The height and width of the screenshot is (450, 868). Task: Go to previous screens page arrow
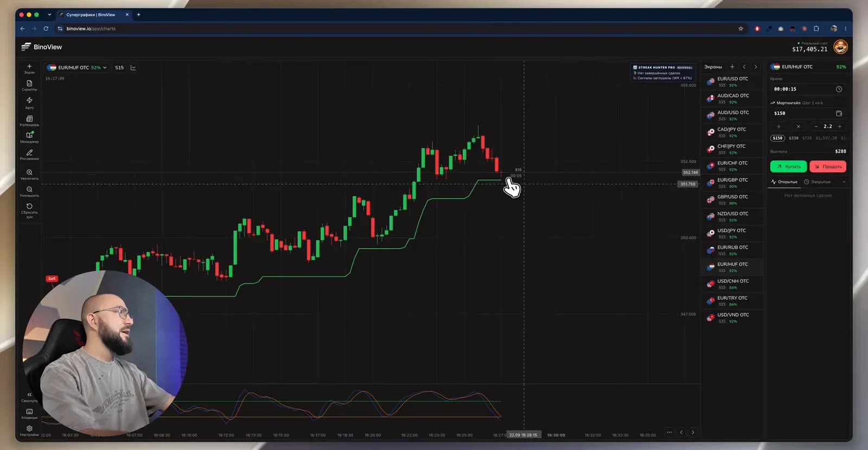click(744, 67)
